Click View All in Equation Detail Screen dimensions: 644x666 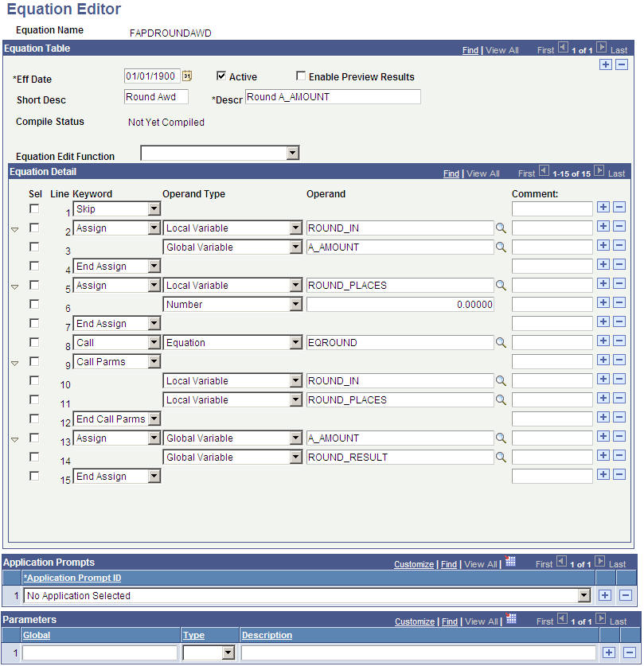pos(483,173)
